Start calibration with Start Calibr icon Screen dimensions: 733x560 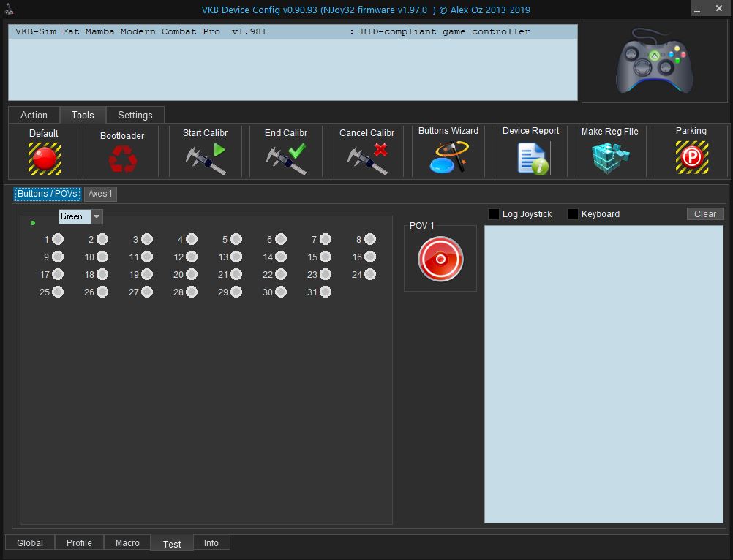point(206,159)
